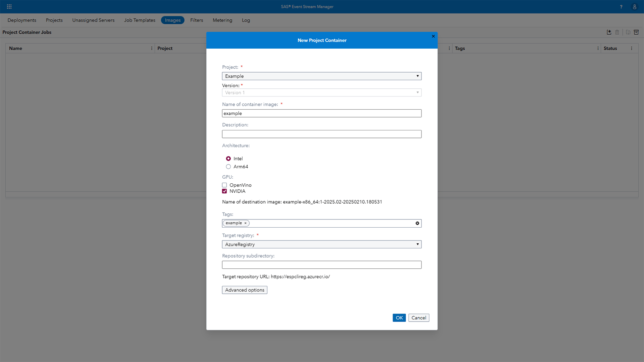
Task: Click inside the Description input field
Action: [x=321, y=134]
